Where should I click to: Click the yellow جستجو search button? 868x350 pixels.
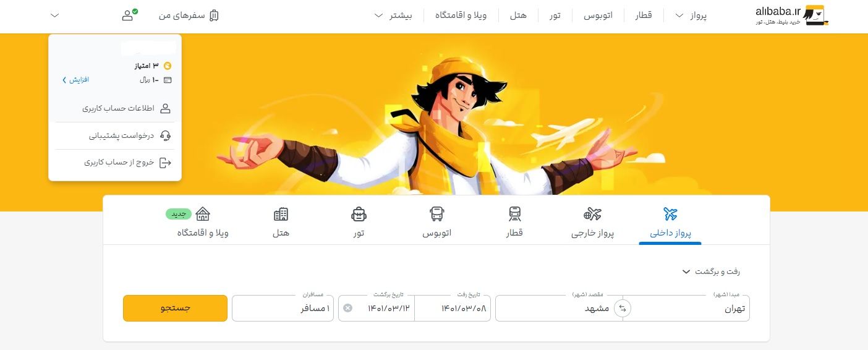(175, 308)
